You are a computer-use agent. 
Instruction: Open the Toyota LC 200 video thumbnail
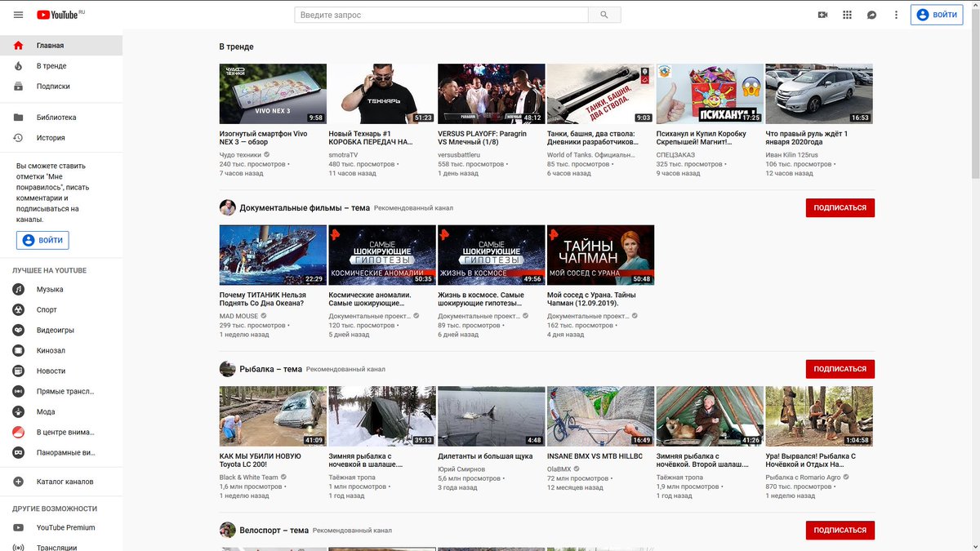click(273, 416)
